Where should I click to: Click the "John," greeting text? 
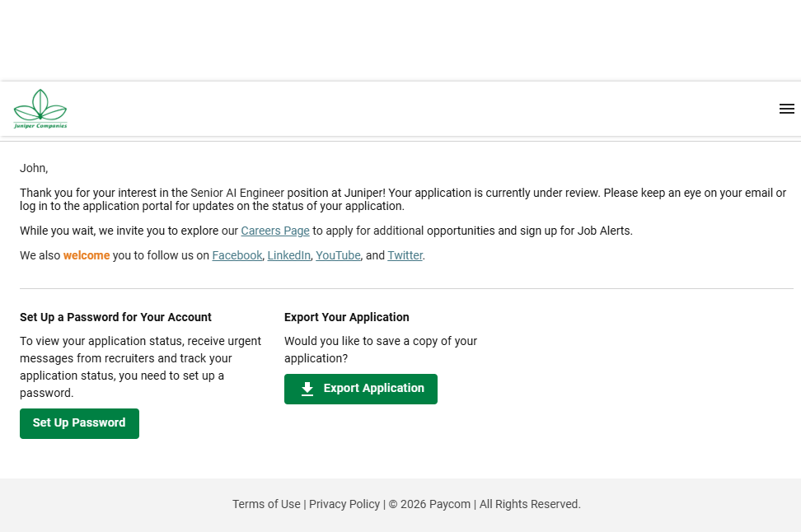pyautogui.click(x=34, y=168)
